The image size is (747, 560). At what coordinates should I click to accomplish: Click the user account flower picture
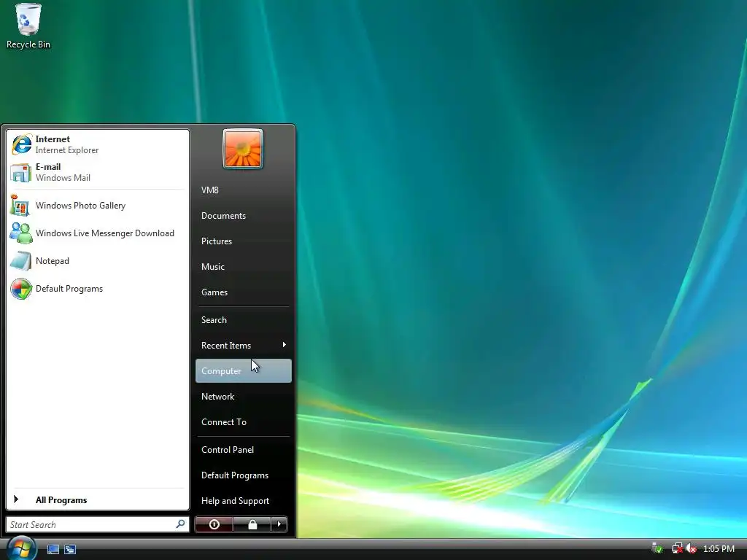[243, 149]
